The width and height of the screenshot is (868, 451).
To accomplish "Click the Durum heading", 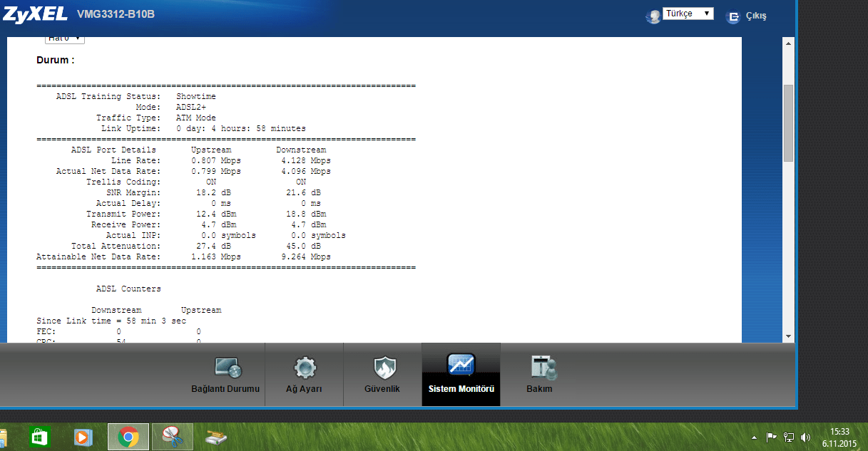I will [x=56, y=61].
